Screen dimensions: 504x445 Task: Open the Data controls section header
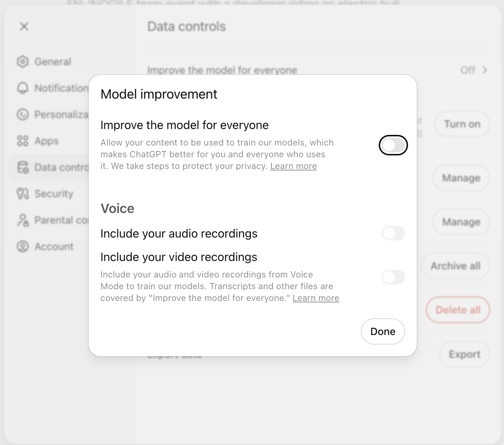(186, 26)
